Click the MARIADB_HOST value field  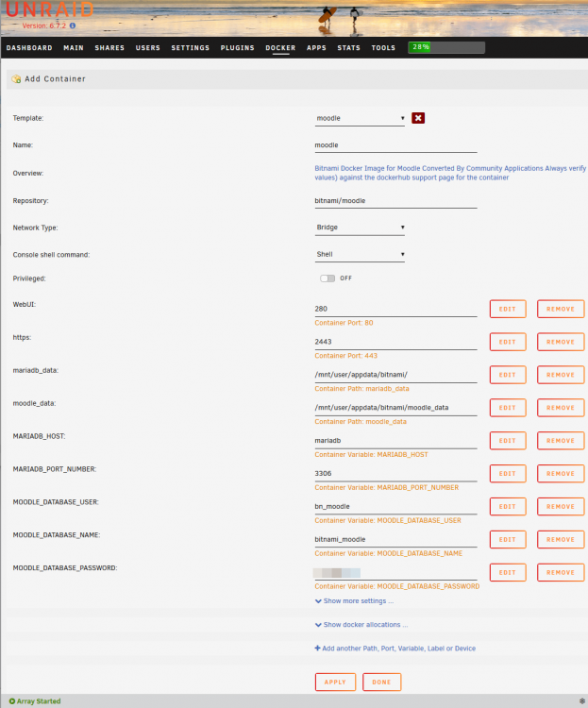coord(395,441)
